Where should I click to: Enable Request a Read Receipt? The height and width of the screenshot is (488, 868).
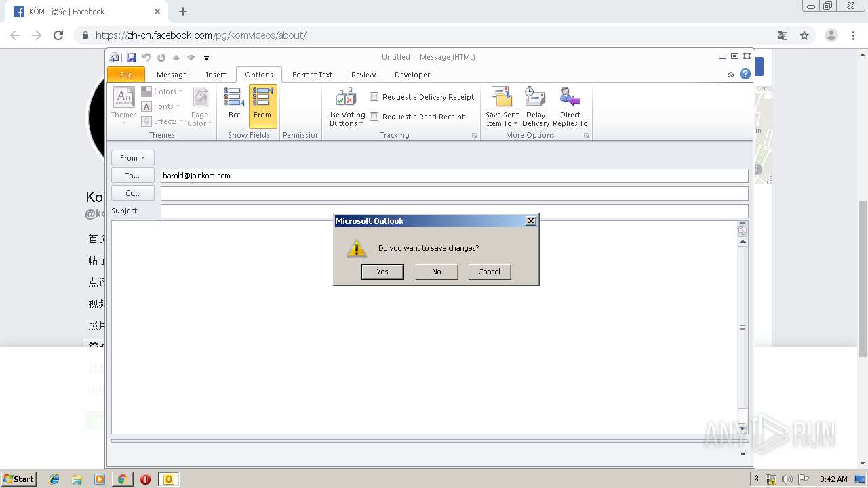click(x=374, y=117)
